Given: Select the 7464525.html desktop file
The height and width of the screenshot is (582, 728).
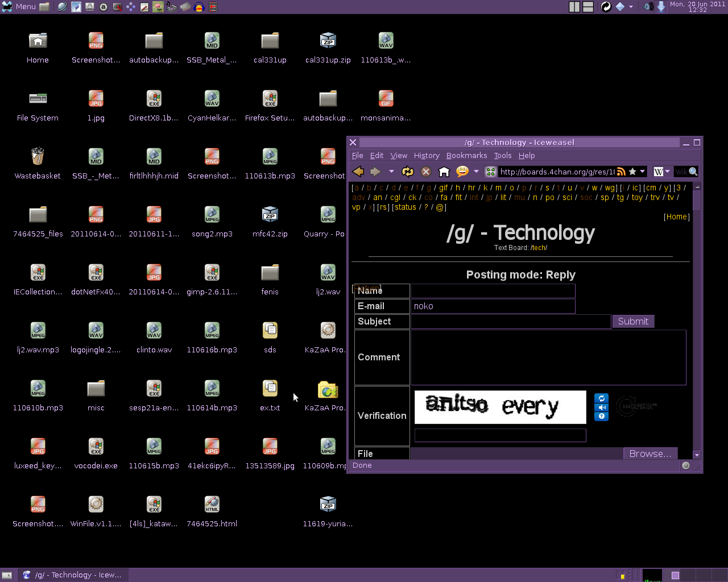Looking at the screenshot, I should pos(212,512).
